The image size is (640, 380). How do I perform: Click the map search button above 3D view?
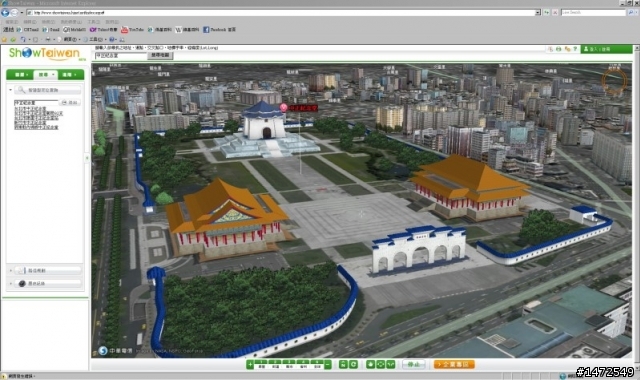pos(160,56)
